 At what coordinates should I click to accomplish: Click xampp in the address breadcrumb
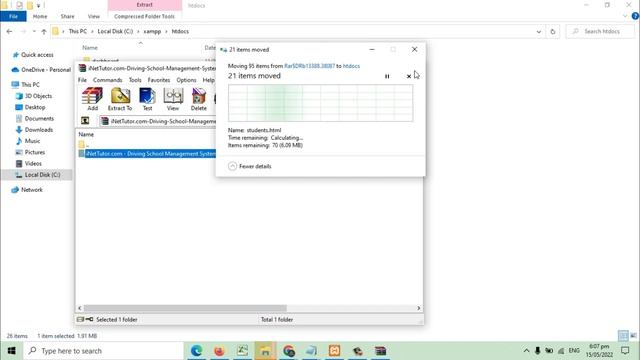click(152, 31)
